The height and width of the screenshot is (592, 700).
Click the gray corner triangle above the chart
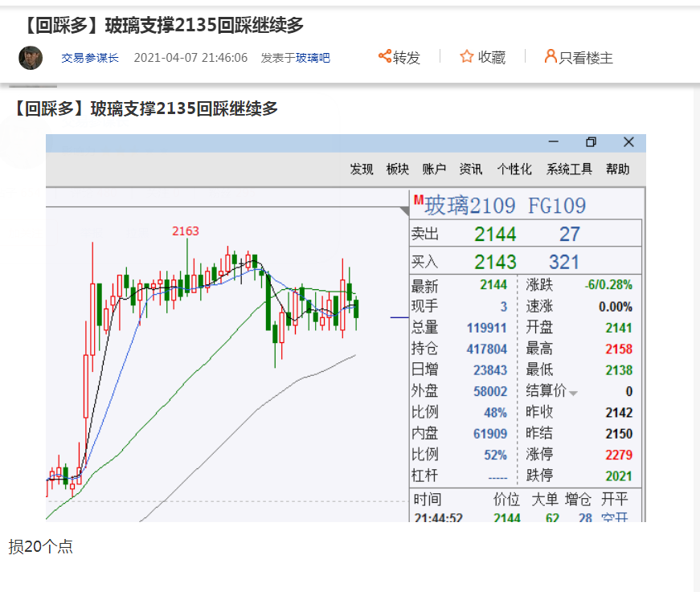click(x=404, y=210)
